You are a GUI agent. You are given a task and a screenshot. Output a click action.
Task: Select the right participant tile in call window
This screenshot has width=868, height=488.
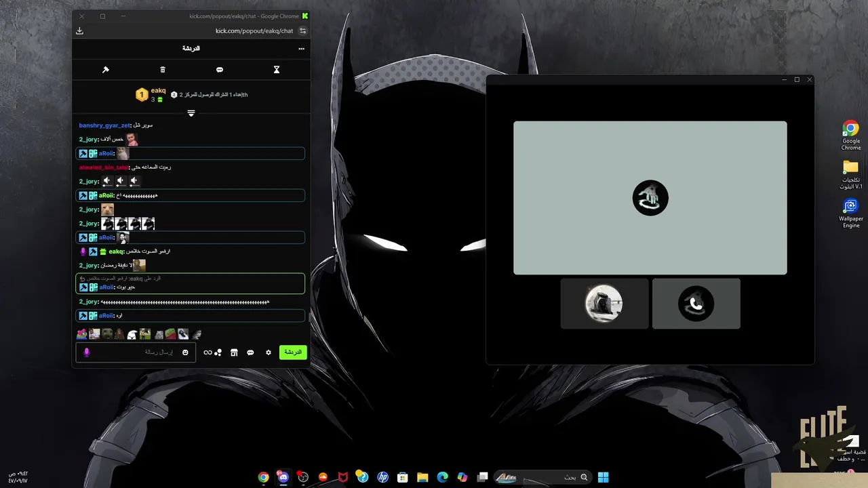(x=696, y=304)
